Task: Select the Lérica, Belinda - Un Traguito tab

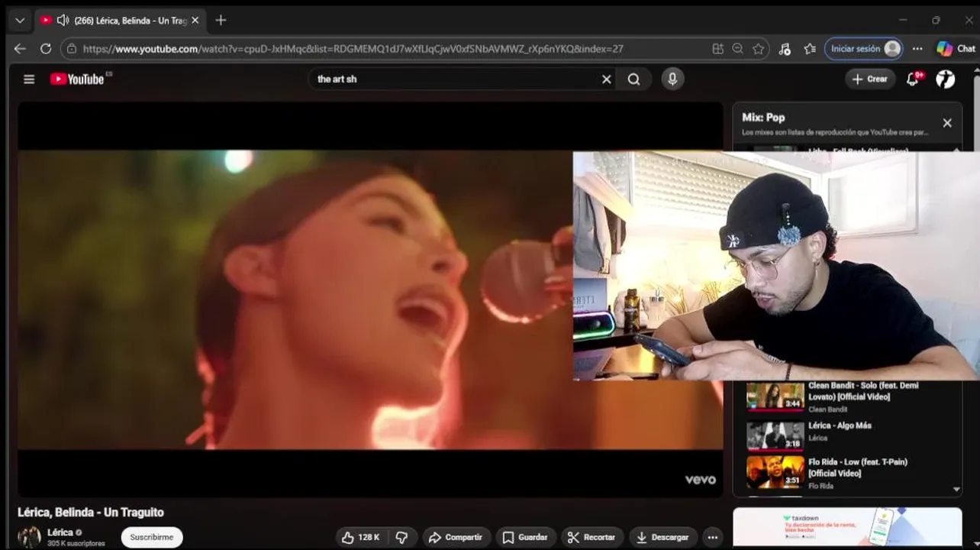Action: pos(121,21)
